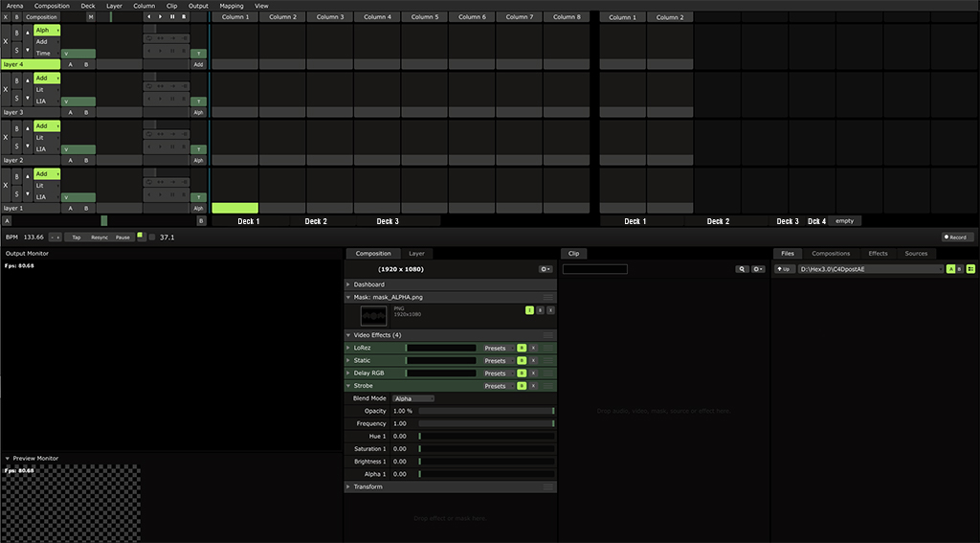The width and height of the screenshot is (980, 543).
Task: Collapse the Mask section
Action: [348, 297]
